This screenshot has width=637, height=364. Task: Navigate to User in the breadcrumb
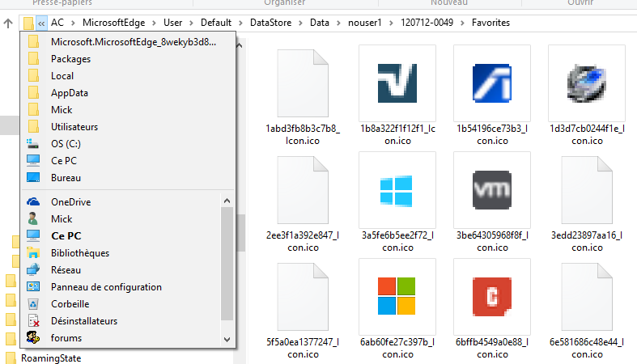point(172,23)
